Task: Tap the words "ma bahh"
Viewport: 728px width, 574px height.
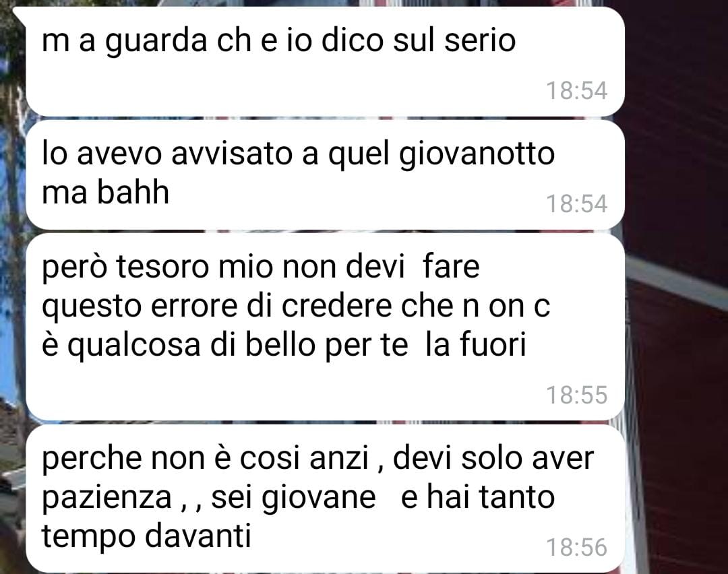Action: click(105, 192)
